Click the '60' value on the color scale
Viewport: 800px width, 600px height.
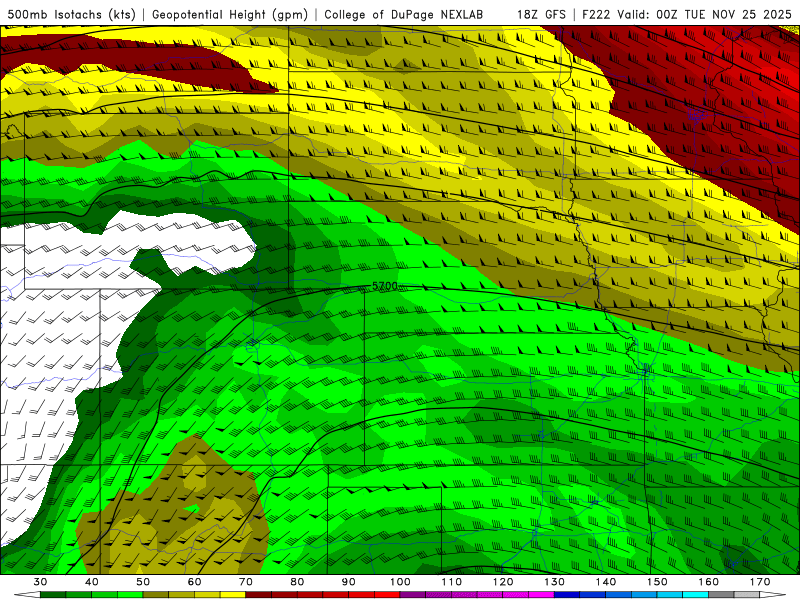[194, 582]
